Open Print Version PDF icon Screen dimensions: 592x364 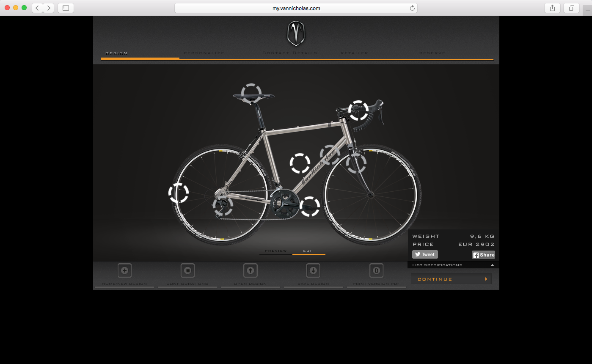point(376,270)
